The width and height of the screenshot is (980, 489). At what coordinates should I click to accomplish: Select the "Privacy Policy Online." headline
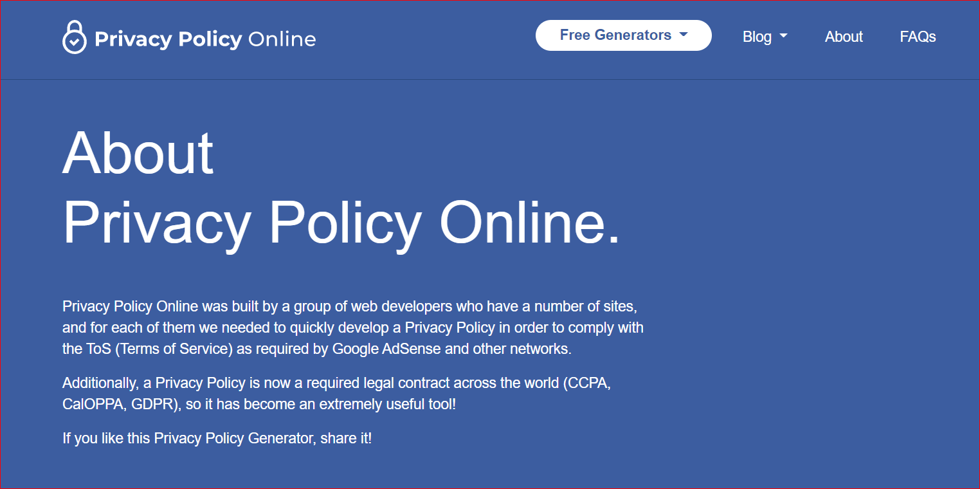pos(341,223)
